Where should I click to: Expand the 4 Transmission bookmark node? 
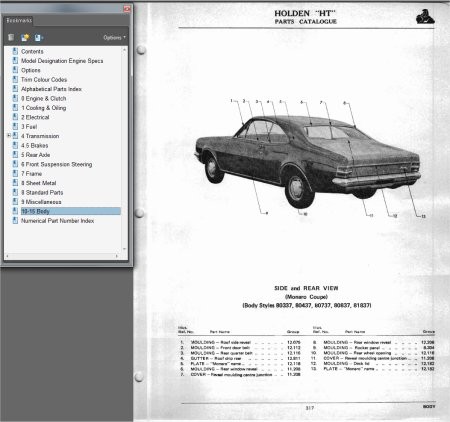click(x=9, y=135)
